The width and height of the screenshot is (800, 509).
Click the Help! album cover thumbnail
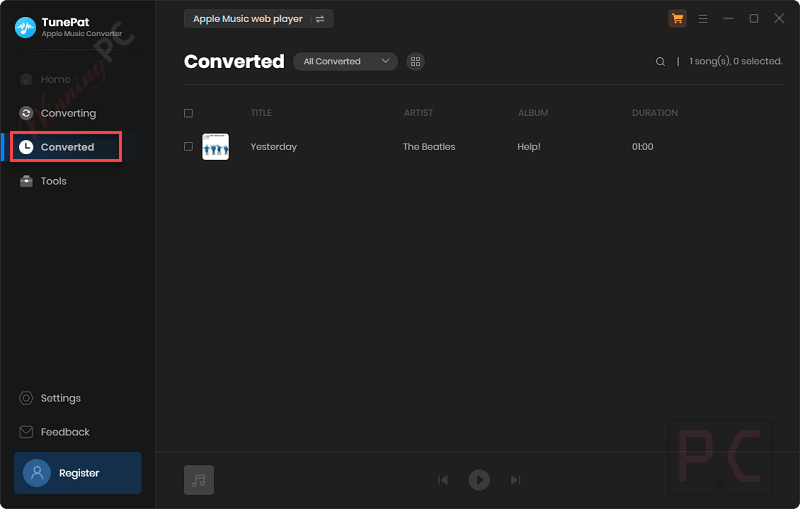(215, 147)
